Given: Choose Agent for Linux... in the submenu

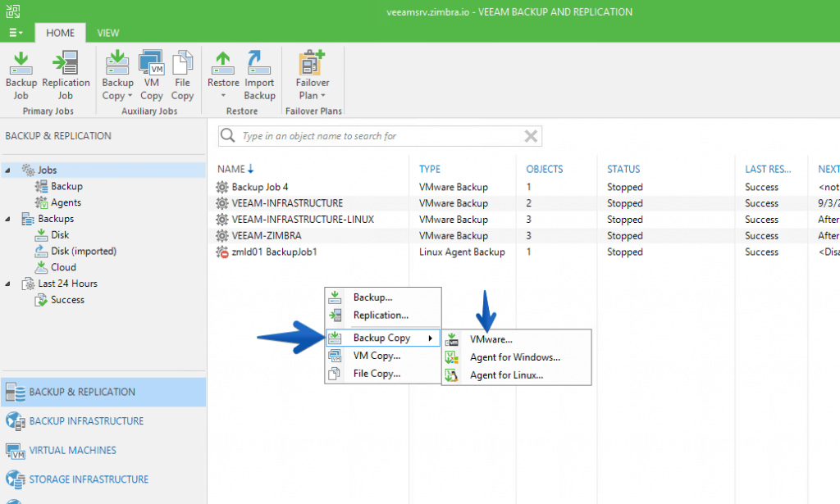Looking at the screenshot, I should [x=517, y=375].
